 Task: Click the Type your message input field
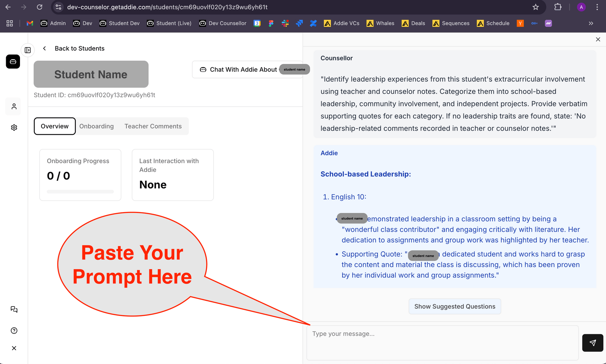point(442,342)
